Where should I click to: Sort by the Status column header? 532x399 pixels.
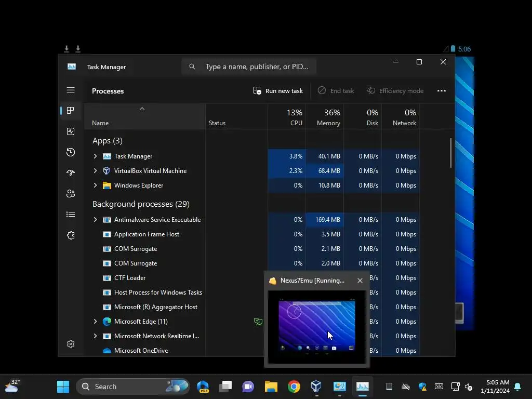[236, 116]
